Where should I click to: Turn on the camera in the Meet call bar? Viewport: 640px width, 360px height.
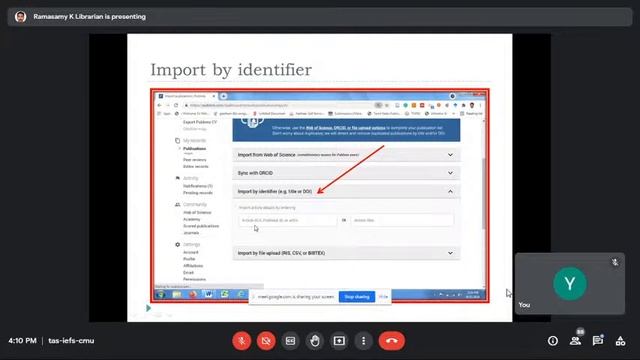266,340
